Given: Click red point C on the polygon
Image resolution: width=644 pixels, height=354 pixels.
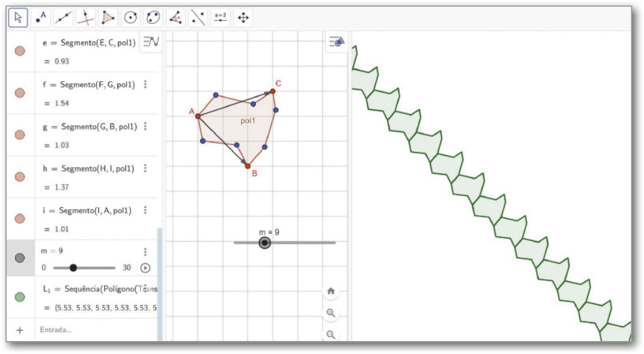Looking at the screenshot, I should [272, 91].
